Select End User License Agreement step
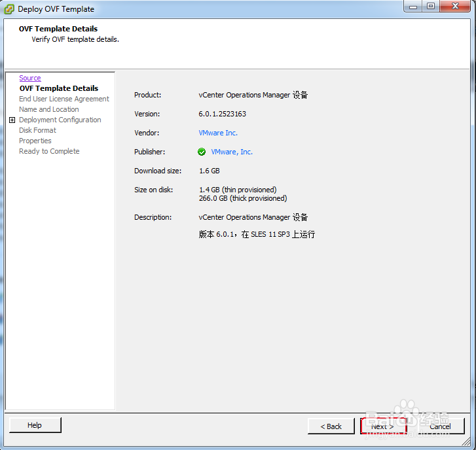476x450 pixels. tap(64, 99)
